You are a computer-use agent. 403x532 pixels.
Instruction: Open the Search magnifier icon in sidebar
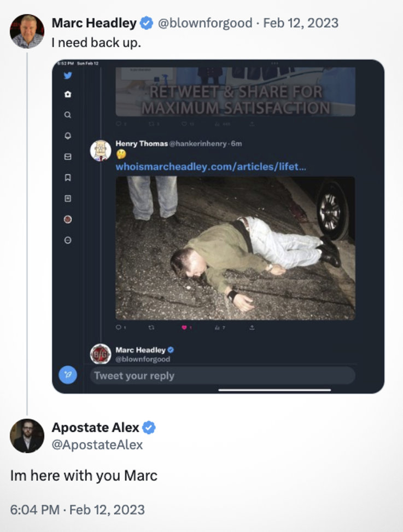click(x=68, y=115)
